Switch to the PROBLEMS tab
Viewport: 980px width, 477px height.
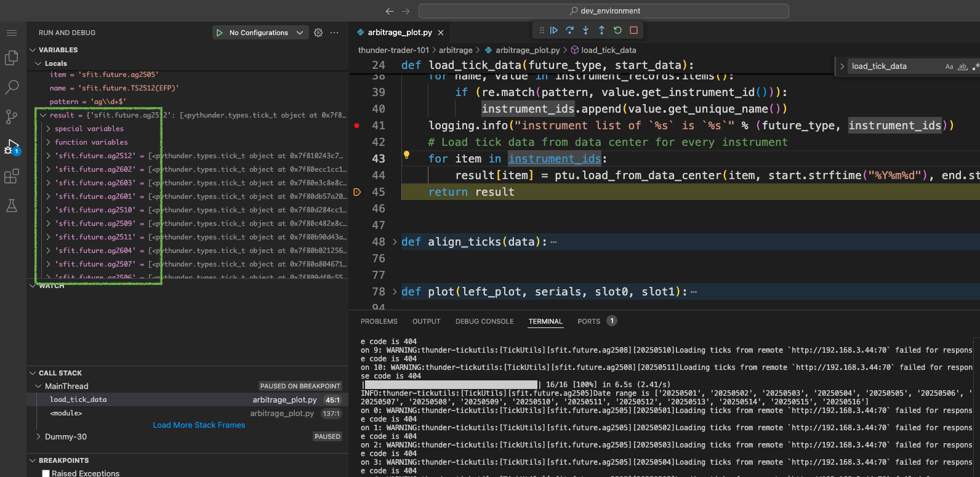click(x=379, y=321)
